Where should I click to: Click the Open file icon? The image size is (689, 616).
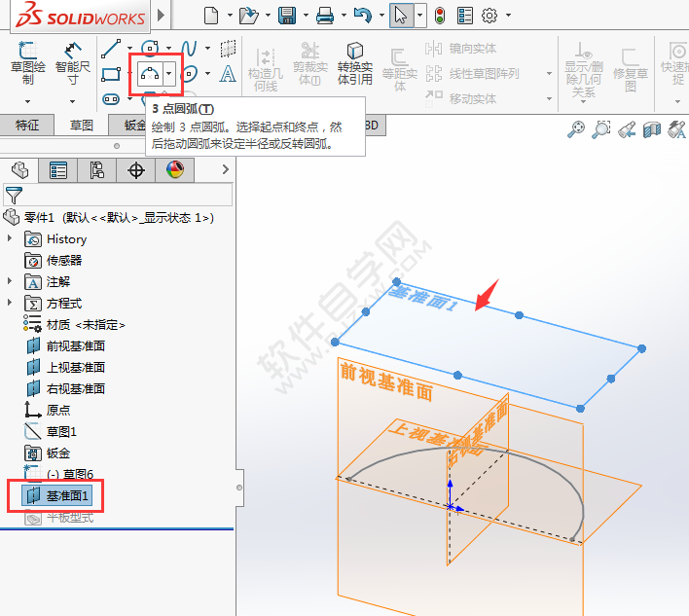pyautogui.click(x=249, y=16)
